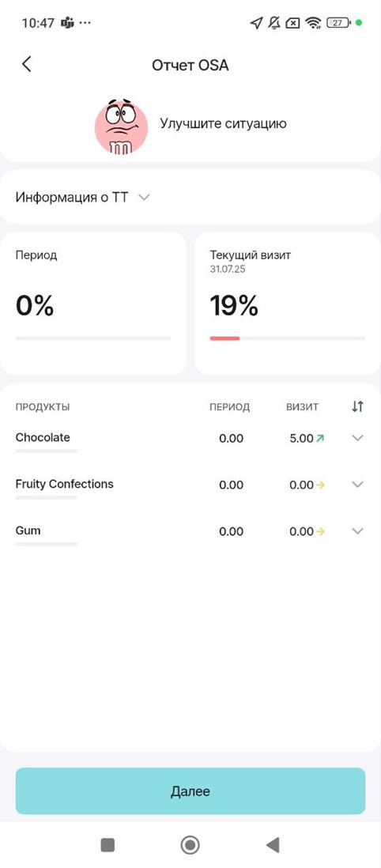Sort products using the up-down arrows icon
The image size is (381, 868).
tap(358, 407)
